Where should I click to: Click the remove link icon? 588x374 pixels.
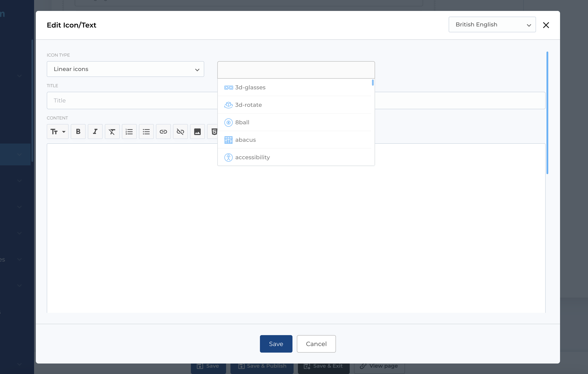point(180,132)
